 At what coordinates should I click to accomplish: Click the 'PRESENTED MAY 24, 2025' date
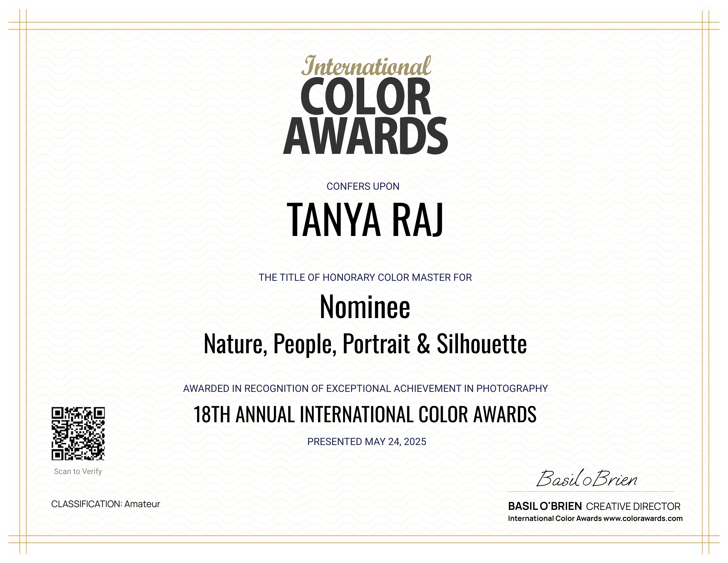tap(367, 442)
